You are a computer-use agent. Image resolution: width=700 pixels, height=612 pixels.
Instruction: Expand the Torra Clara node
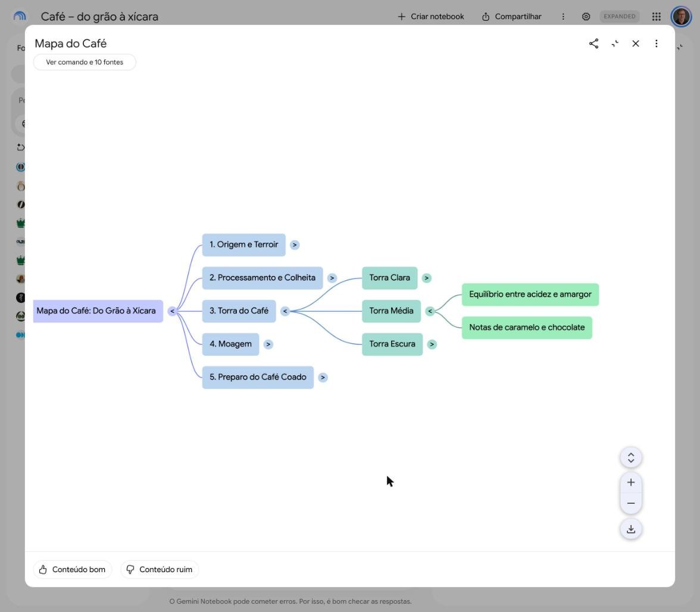point(426,278)
